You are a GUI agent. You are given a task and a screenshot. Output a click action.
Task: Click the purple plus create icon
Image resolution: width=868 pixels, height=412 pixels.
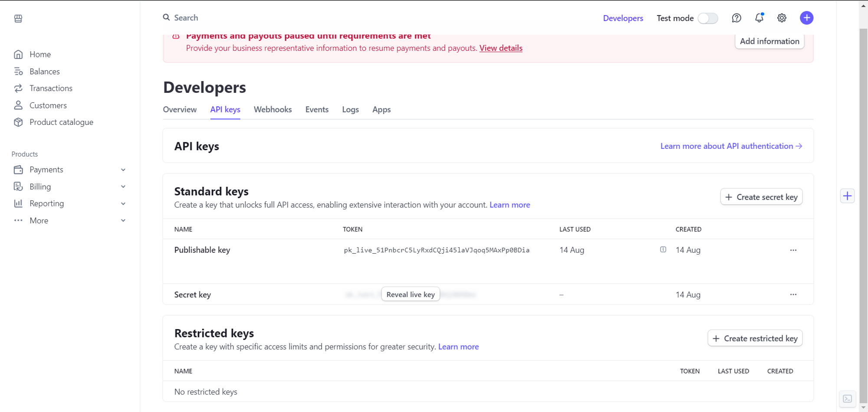pos(806,18)
